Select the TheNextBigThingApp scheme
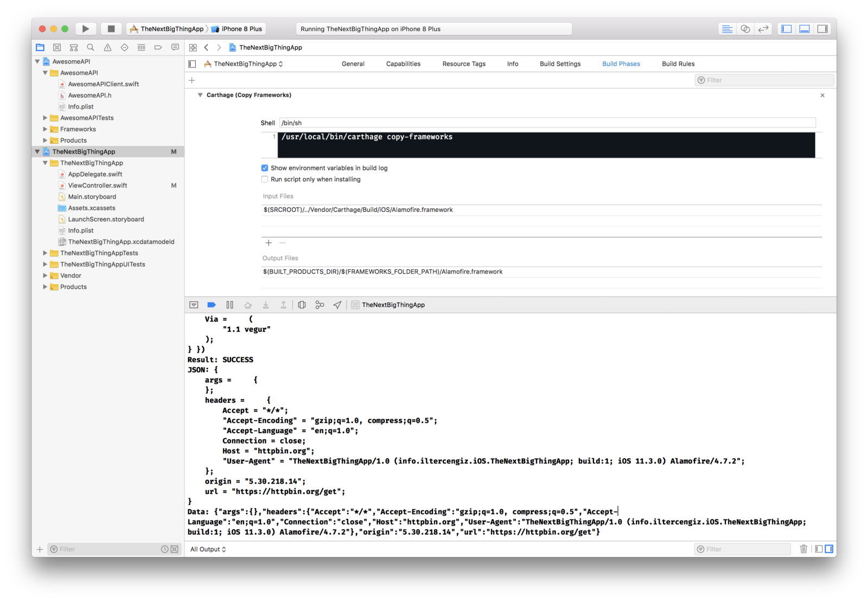The width and height of the screenshot is (868, 602). pos(167,29)
